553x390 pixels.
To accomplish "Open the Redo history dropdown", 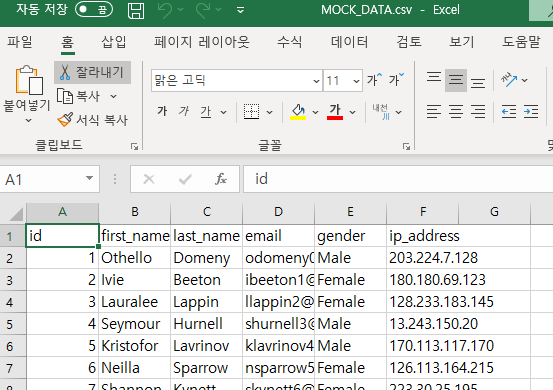I will [219, 10].
